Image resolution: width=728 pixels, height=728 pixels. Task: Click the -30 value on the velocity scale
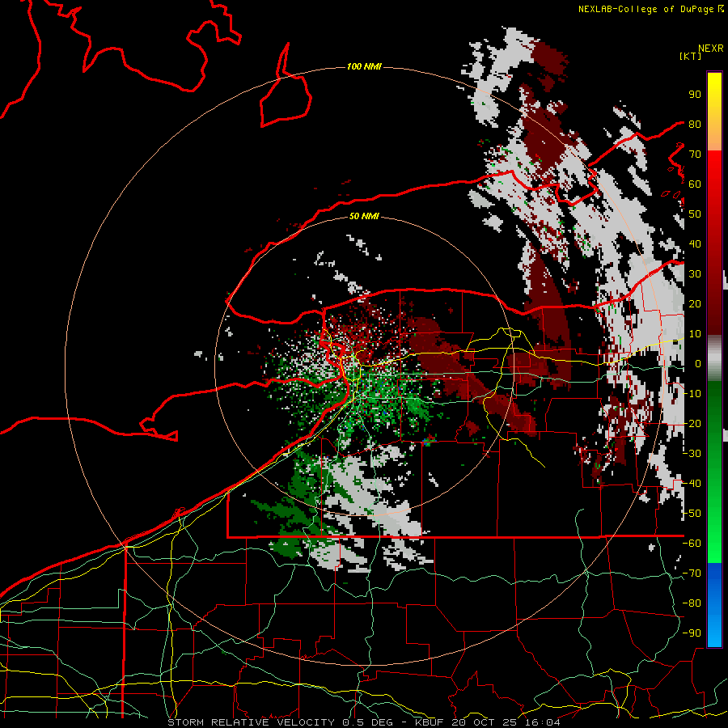coord(692,453)
